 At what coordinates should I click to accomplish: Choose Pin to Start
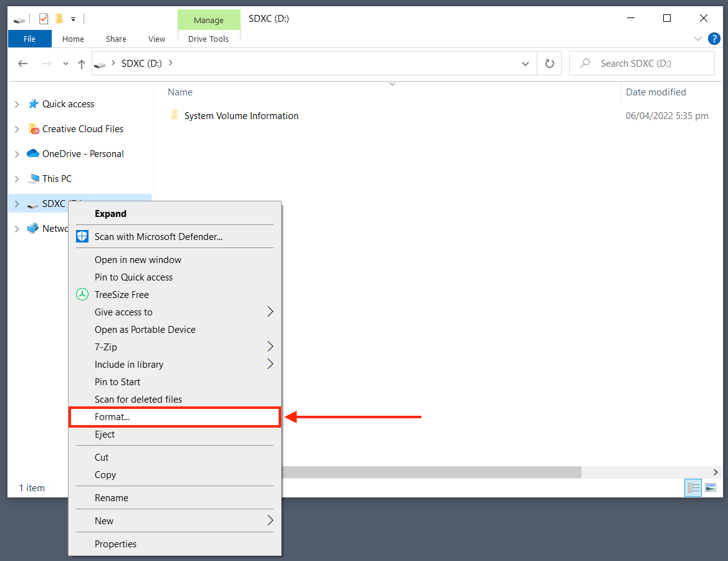(x=175, y=381)
